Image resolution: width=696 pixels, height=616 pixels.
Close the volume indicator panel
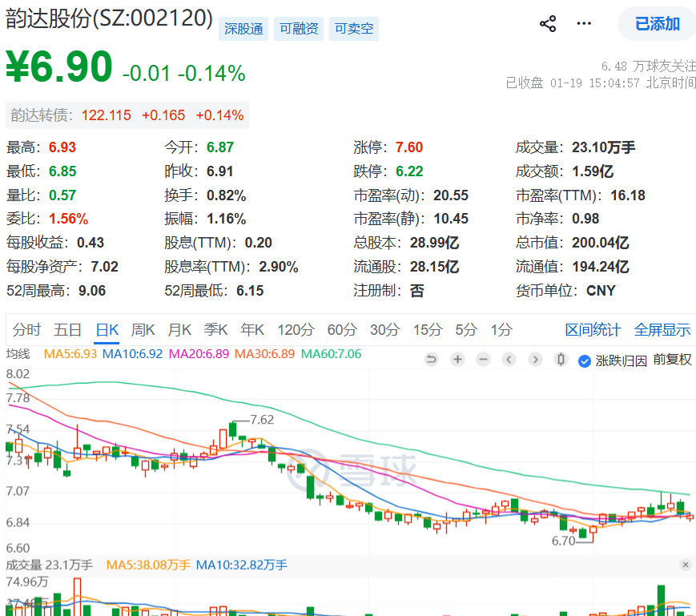click(x=686, y=565)
